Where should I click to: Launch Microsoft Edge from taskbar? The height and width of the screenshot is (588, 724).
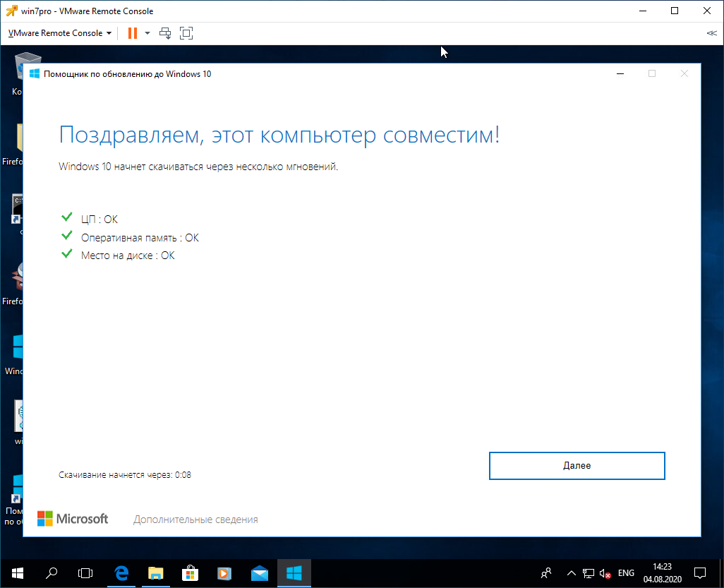tap(121, 573)
